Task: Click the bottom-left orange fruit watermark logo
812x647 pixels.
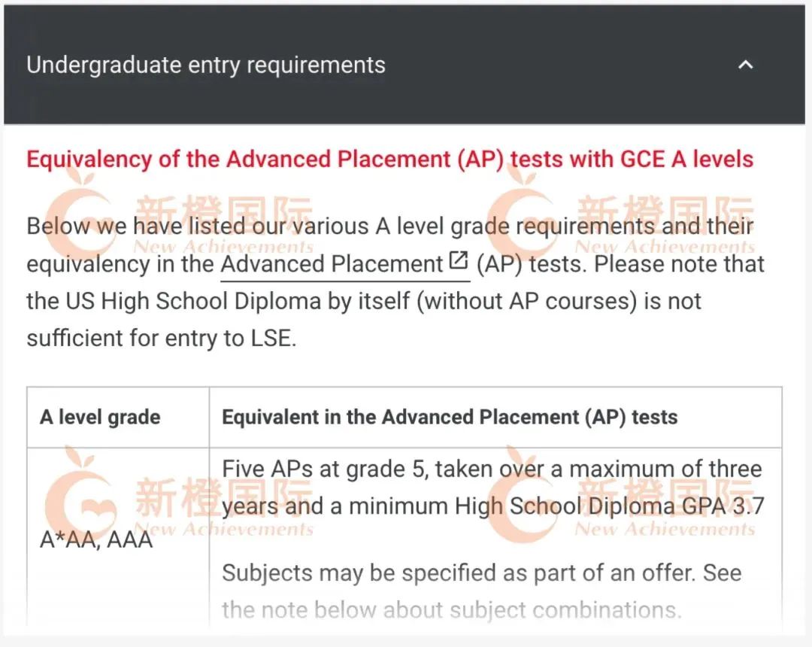Action: [x=82, y=494]
